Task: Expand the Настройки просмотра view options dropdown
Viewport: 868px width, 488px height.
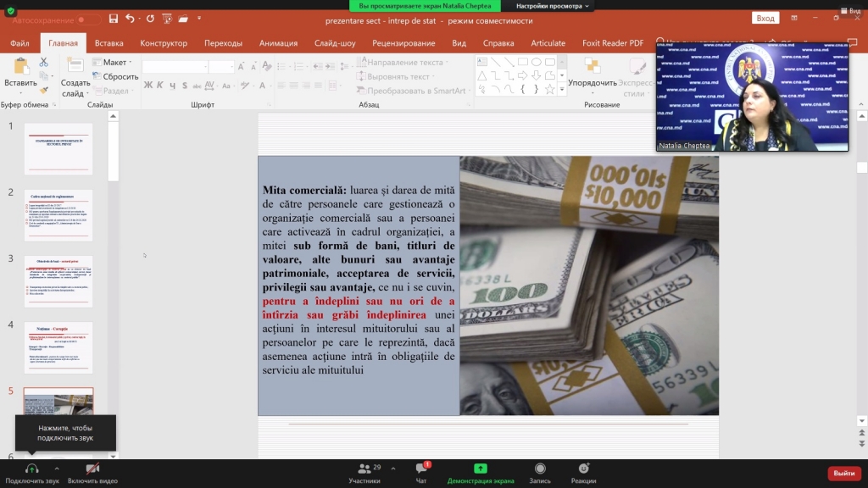Action: pyautogui.click(x=552, y=6)
